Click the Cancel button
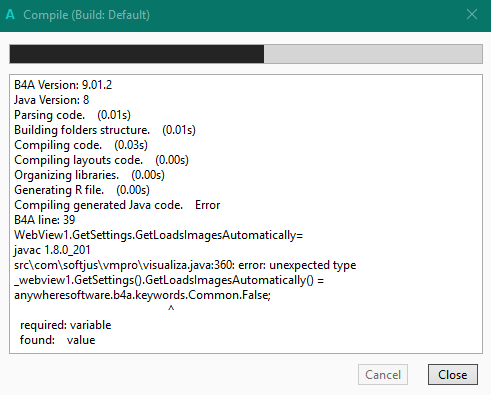491x395 pixels. [383, 375]
